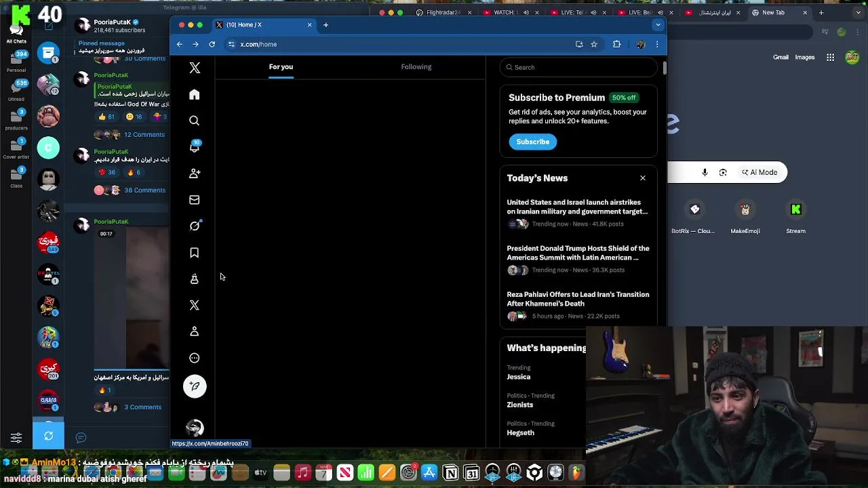
Task: Open the Follow people icon in X sidebar
Action: tap(195, 174)
